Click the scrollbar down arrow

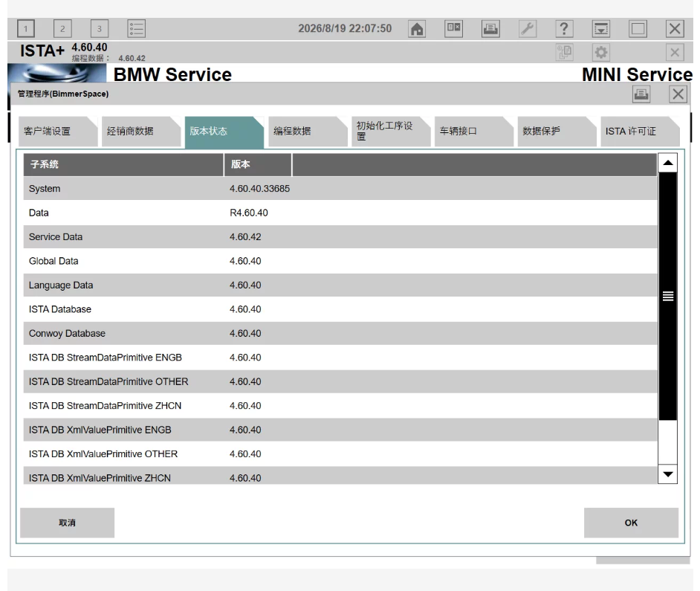coord(668,474)
